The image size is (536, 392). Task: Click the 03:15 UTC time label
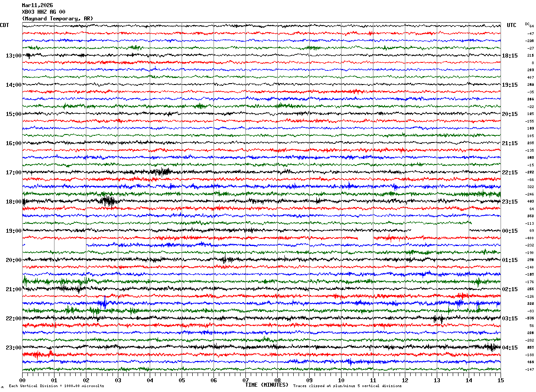coord(510,319)
